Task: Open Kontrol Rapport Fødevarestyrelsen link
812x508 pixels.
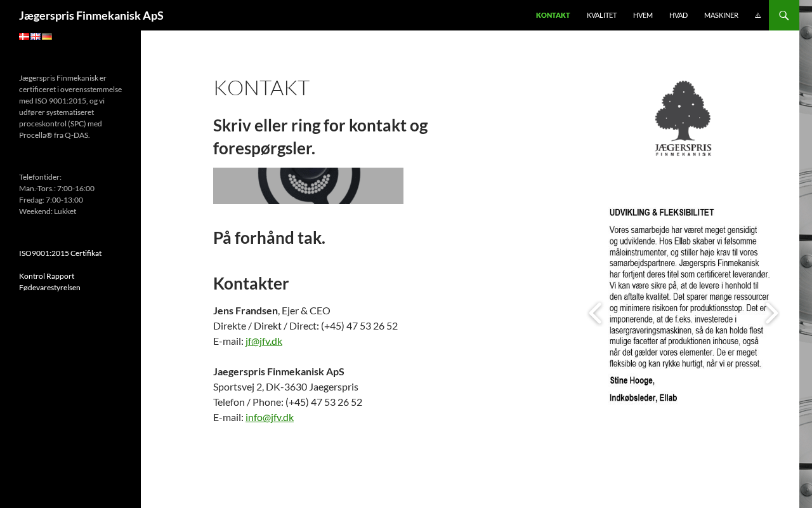Action: (49, 282)
